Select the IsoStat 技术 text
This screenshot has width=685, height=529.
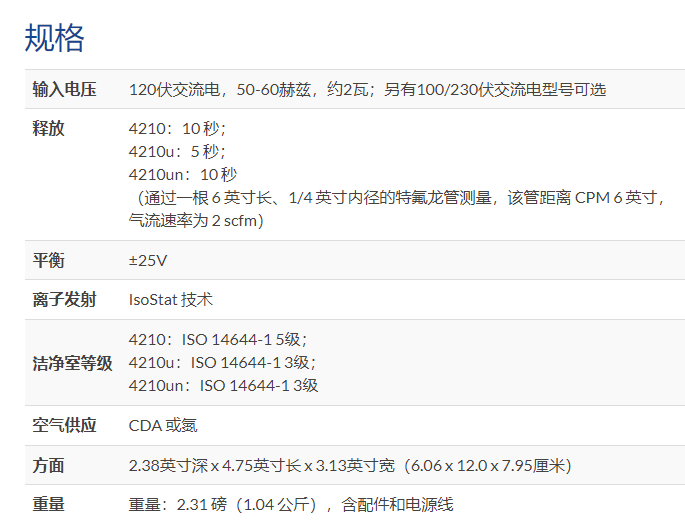[x=170, y=299]
